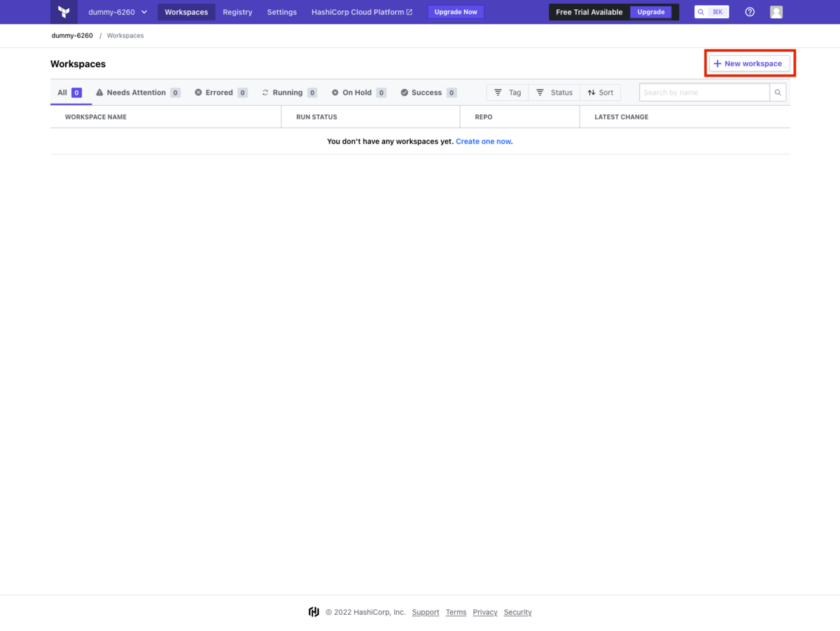Click the Upgrade Now button

pos(456,12)
